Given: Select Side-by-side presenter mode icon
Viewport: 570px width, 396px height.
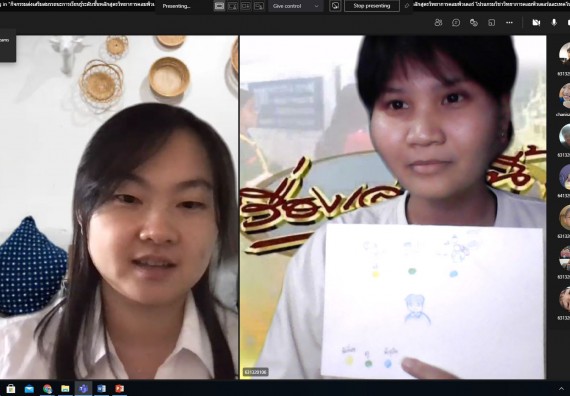Looking at the screenshot, I should click(246, 6).
